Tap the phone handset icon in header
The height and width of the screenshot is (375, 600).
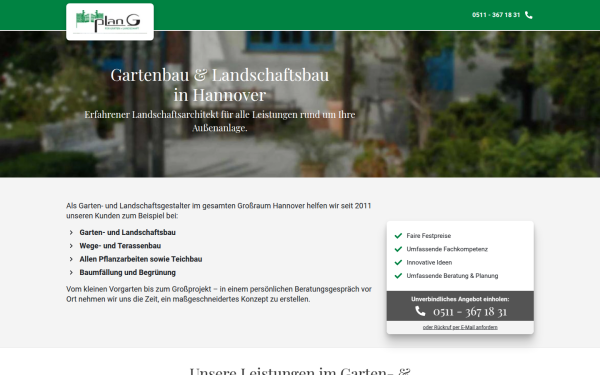coord(528,15)
